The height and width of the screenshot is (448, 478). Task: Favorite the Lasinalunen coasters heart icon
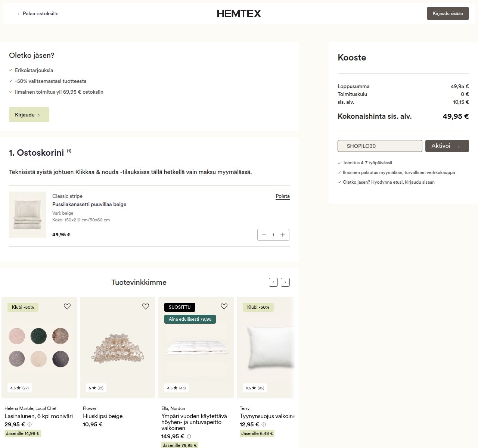(x=67, y=307)
